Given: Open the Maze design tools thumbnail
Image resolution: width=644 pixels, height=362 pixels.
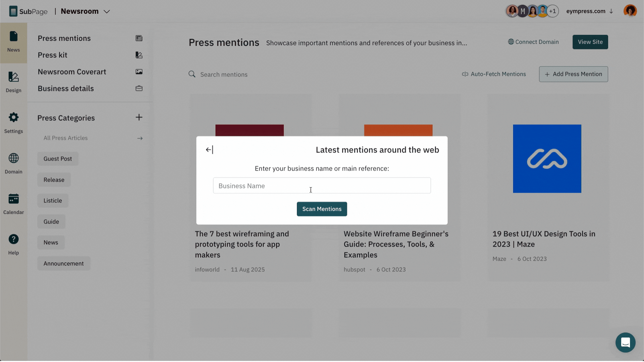Looking at the screenshot, I should pos(547,159).
